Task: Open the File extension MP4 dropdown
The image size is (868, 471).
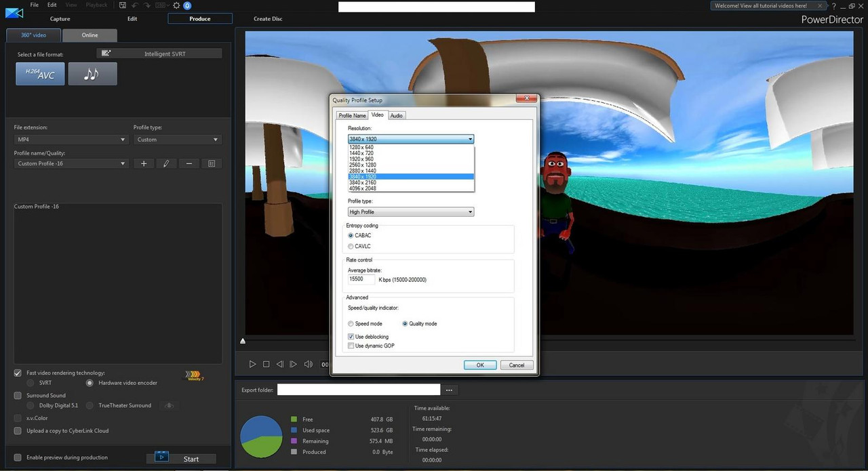Action: coord(71,140)
